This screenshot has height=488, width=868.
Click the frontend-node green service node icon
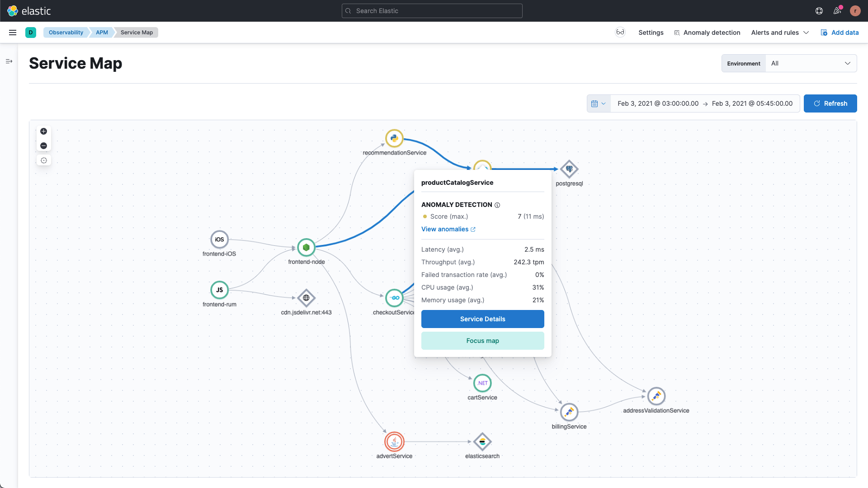307,247
